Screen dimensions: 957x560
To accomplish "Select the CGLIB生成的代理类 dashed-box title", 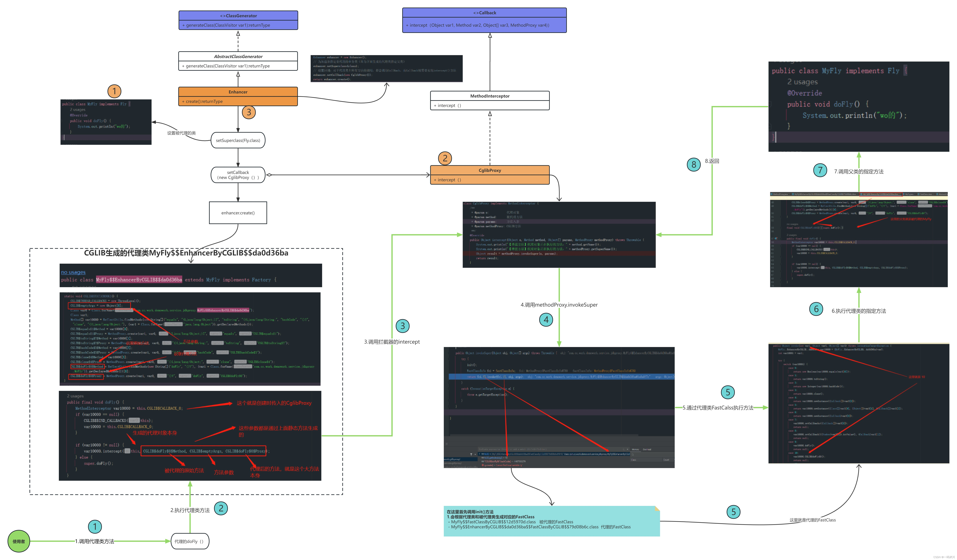I will (186, 253).
